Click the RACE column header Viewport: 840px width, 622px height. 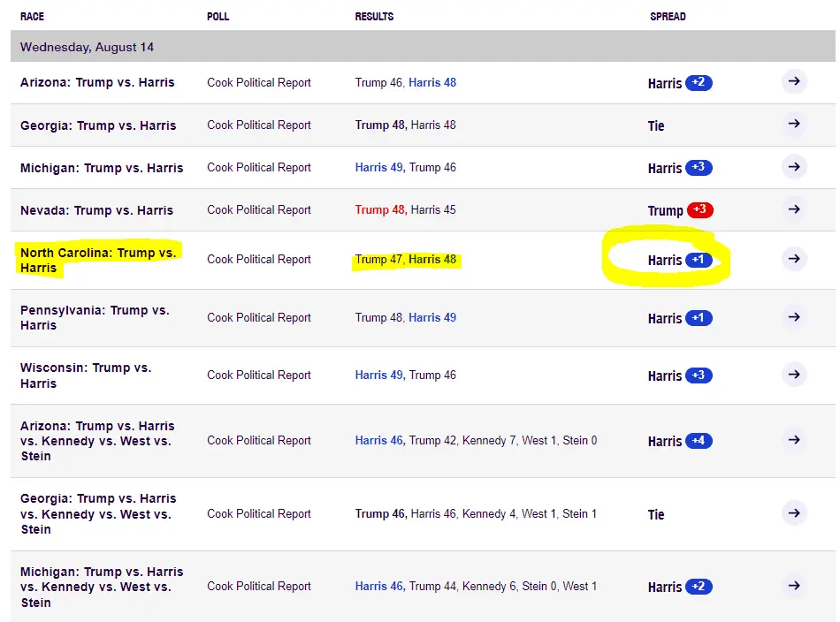tap(32, 17)
